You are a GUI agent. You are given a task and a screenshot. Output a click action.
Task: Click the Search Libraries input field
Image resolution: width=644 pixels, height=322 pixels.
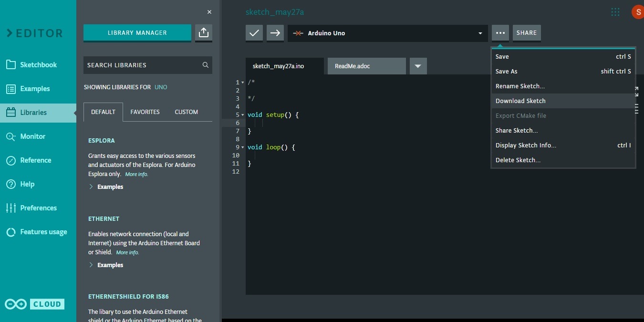143,65
